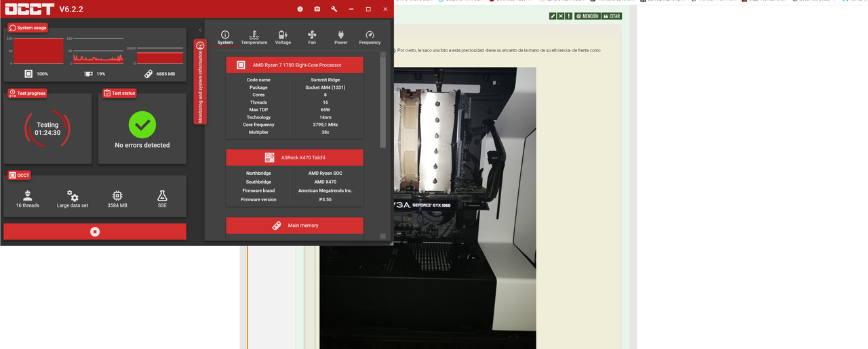Click the American Megatrends Inc. firmware brand
Image resolution: width=868 pixels, height=349 pixels.
coord(325,190)
